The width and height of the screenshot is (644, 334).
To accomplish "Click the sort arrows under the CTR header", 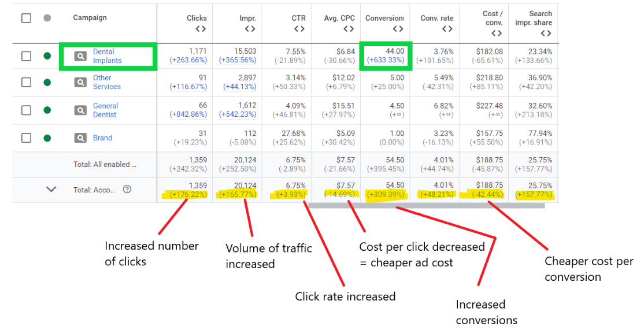I will (299, 29).
